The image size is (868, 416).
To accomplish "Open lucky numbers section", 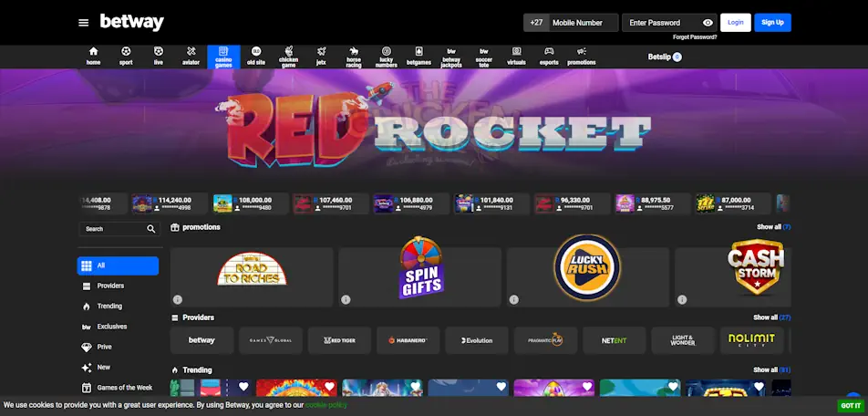I will tap(387, 57).
